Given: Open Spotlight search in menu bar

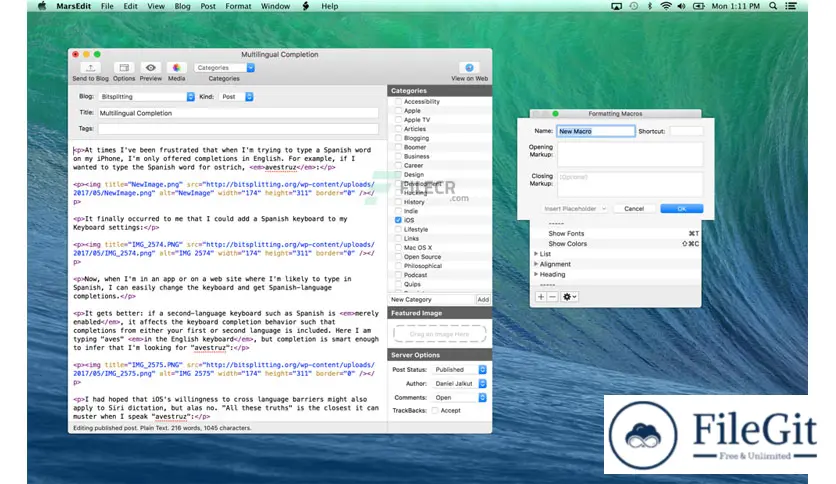Looking at the screenshot, I should click(x=773, y=6).
